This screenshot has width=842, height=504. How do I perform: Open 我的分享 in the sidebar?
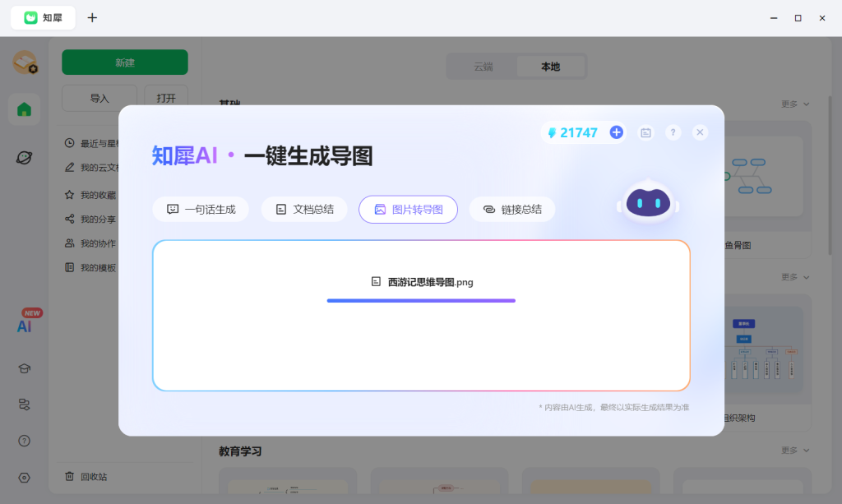click(x=90, y=219)
